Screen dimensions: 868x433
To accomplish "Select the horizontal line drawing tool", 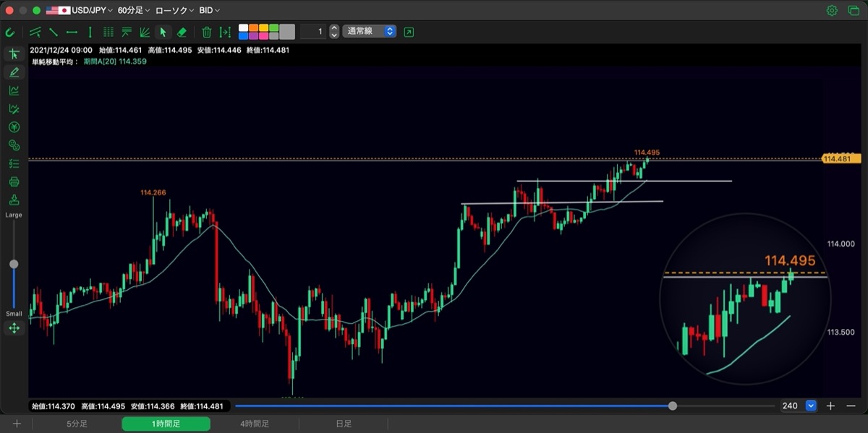I will pos(72,32).
